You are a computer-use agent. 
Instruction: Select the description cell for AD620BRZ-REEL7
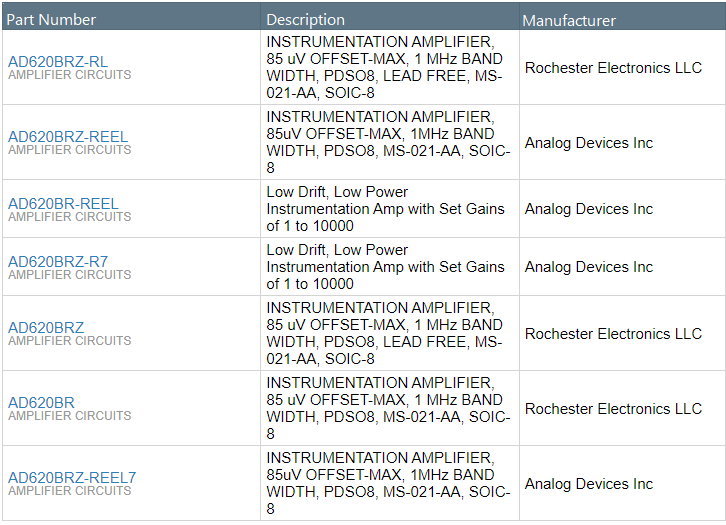pyautogui.click(x=385, y=483)
